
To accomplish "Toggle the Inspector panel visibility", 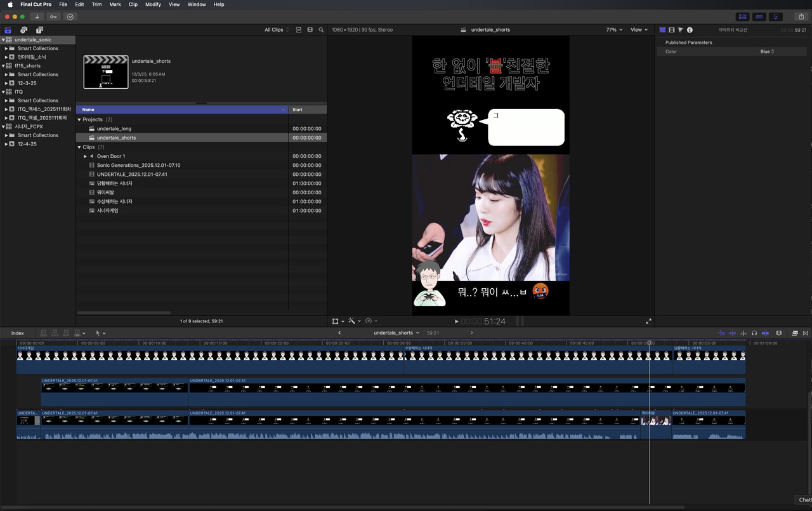I will 775,17.
